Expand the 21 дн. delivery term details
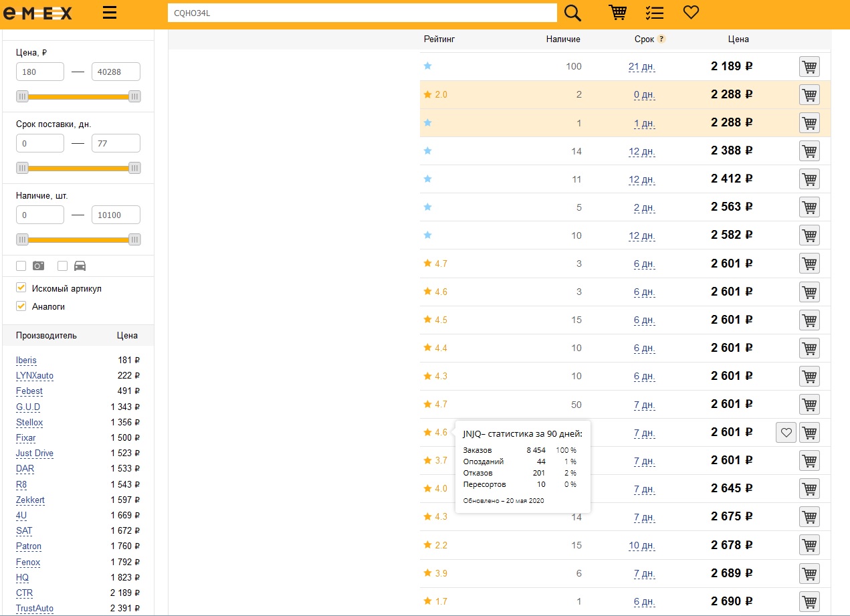850x616 pixels. point(641,67)
